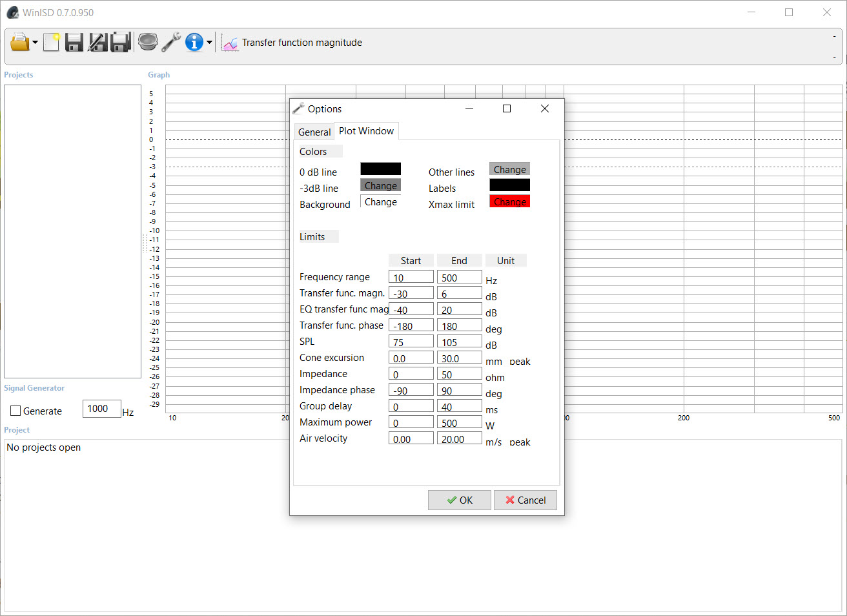The height and width of the screenshot is (616, 847).
Task: Switch to the General tab in Options
Action: pyautogui.click(x=314, y=132)
